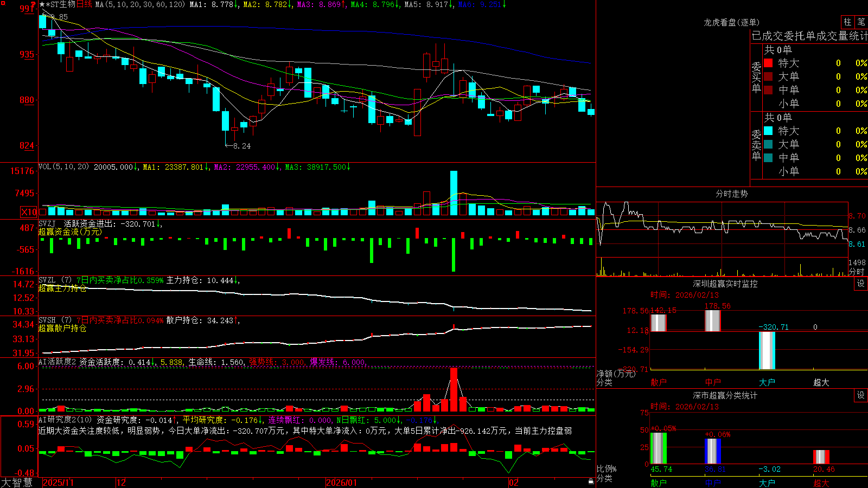Click the 已成交委托单成交量统计 header
Viewport: 868px width, 488px height.
coord(809,36)
